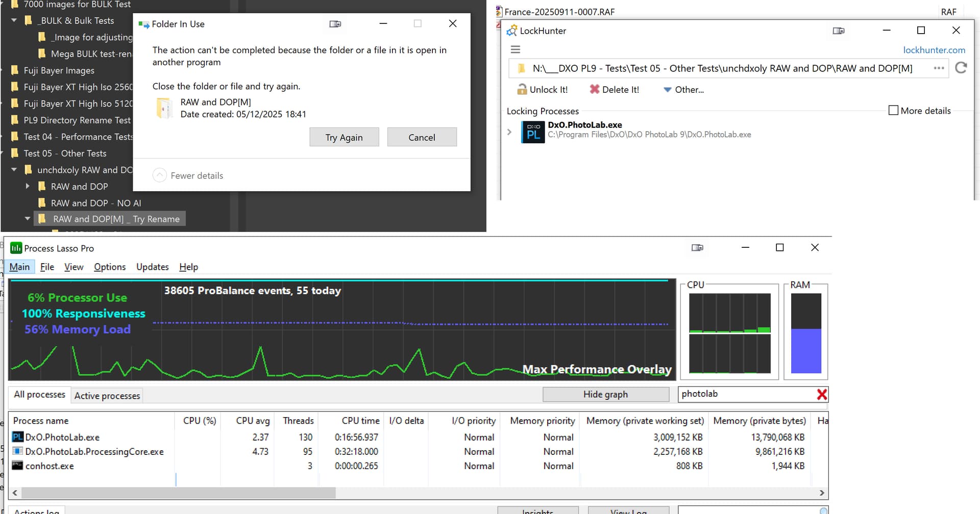Click the red X to clear photolab filter

click(821, 394)
